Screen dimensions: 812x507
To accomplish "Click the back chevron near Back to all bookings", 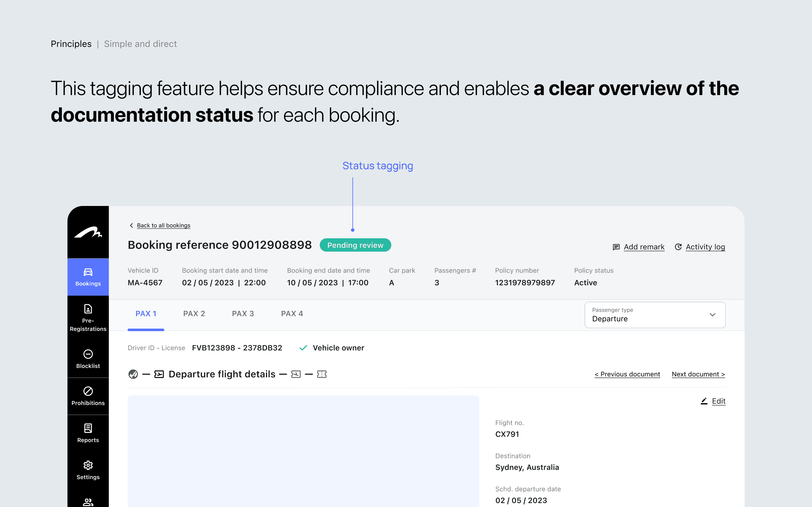I will [132, 225].
